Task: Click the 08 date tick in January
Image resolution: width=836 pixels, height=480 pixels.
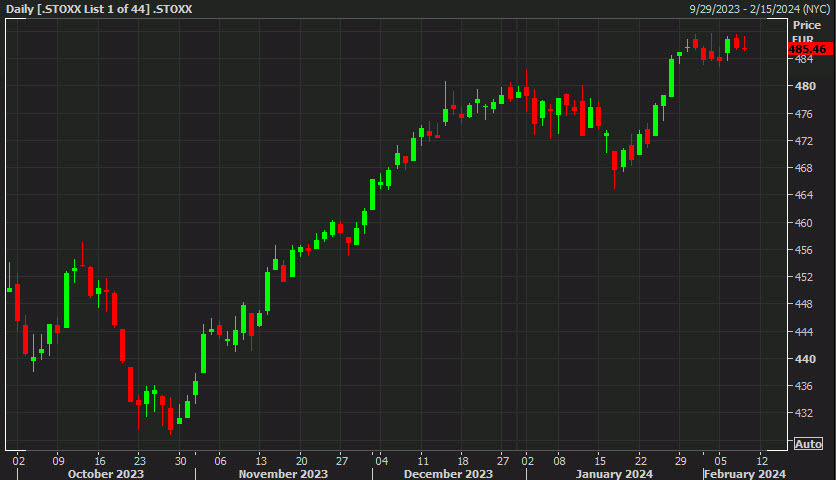Action: (x=559, y=461)
